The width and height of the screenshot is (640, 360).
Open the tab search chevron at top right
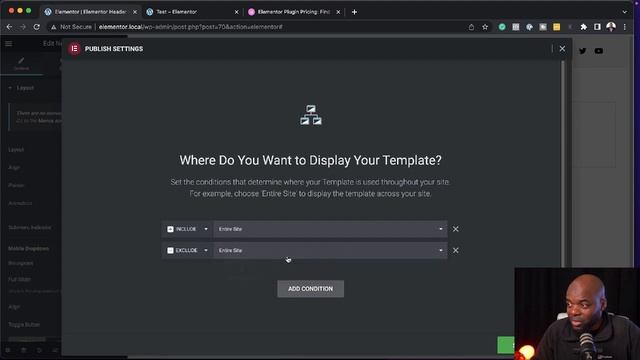click(624, 12)
